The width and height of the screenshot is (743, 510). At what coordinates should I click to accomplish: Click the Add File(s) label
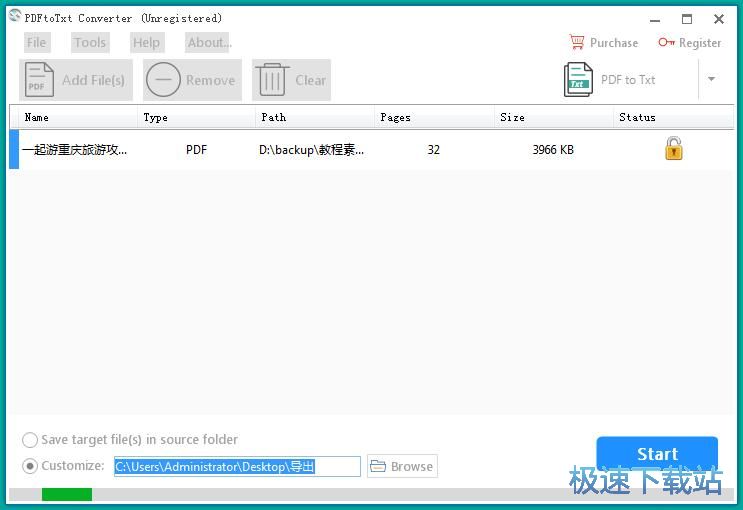(93, 80)
